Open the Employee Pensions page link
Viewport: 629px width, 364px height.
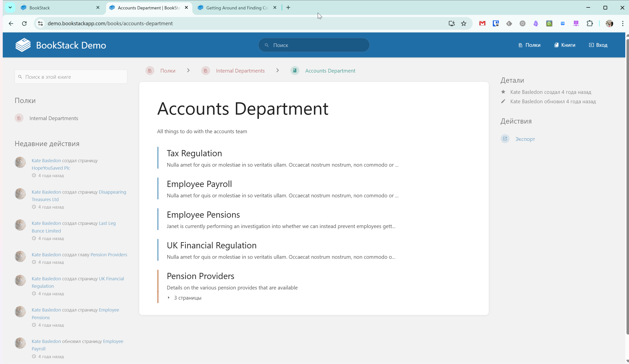[x=203, y=214]
